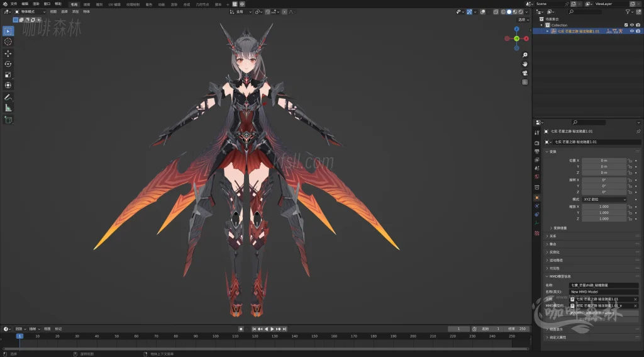Hide the Collection with its eye icon

pyautogui.click(x=632, y=25)
